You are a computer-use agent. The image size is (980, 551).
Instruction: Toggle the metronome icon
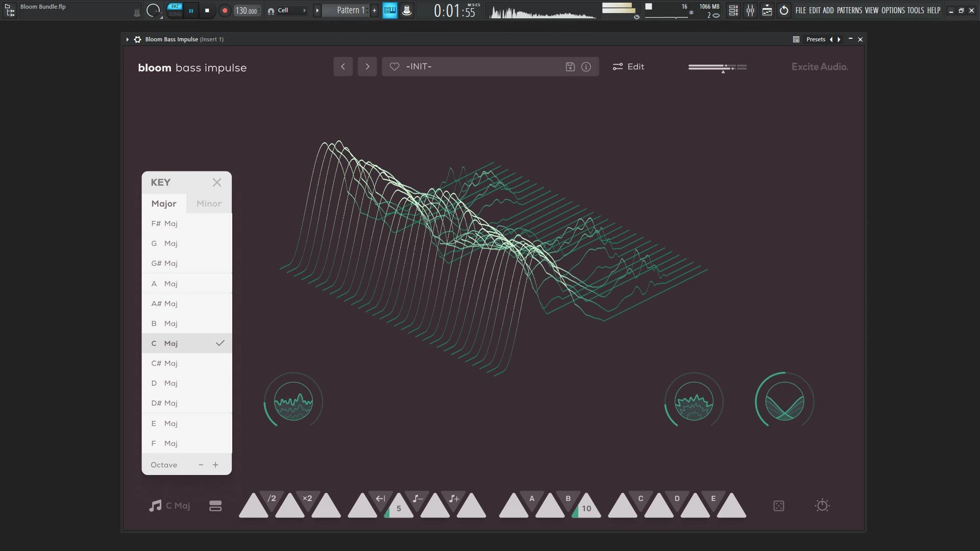pyautogui.click(x=407, y=10)
